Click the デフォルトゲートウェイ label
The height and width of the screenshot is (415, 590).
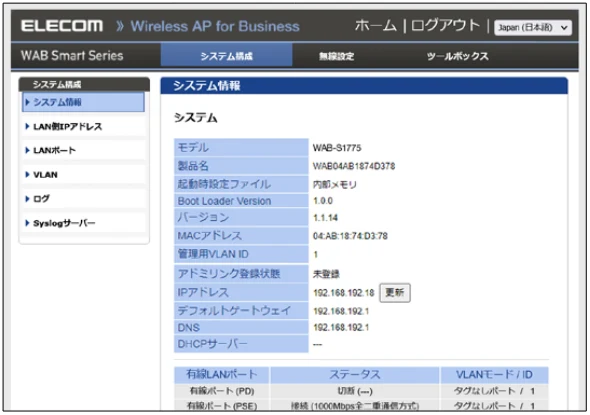pos(234,311)
